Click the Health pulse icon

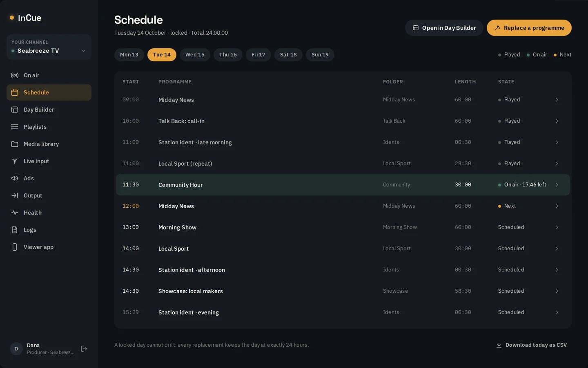pos(15,213)
